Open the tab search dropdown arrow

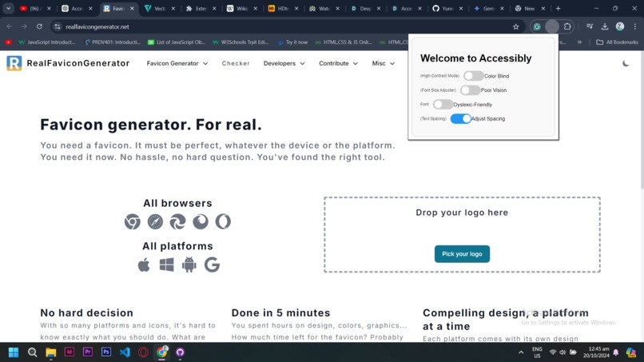click(8, 8)
